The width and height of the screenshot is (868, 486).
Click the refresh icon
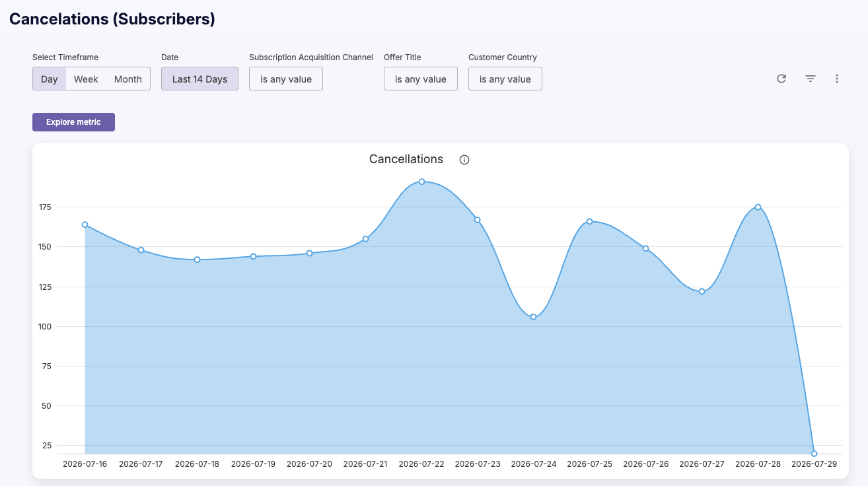tap(781, 79)
